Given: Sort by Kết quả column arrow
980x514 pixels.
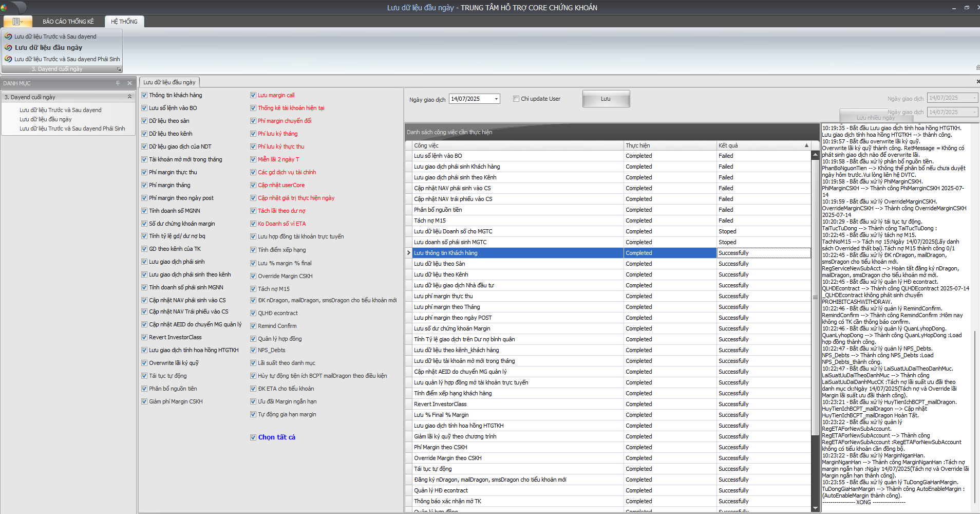Looking at the screenshot, I should (x=806, y=145).
